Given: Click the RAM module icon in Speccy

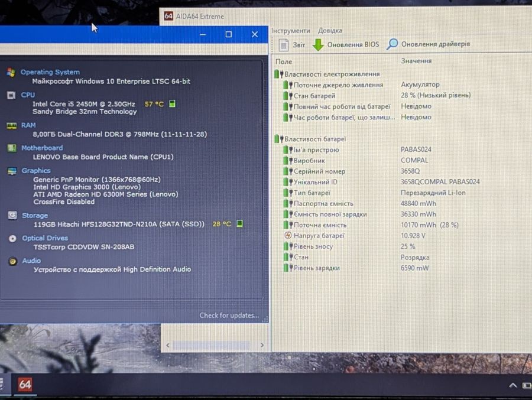Looking at the screenshot, I should tap(12, 126).
